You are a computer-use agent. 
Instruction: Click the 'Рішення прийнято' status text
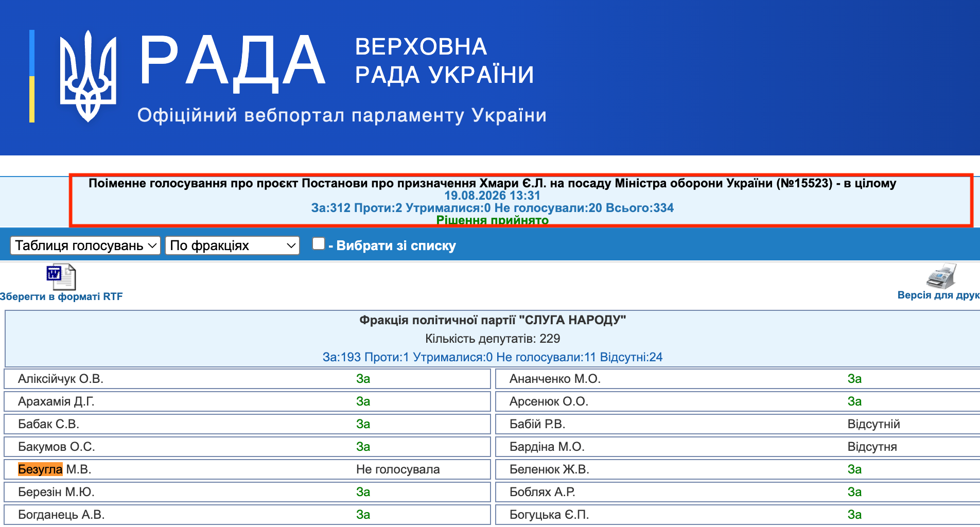(x=492, y=220)
